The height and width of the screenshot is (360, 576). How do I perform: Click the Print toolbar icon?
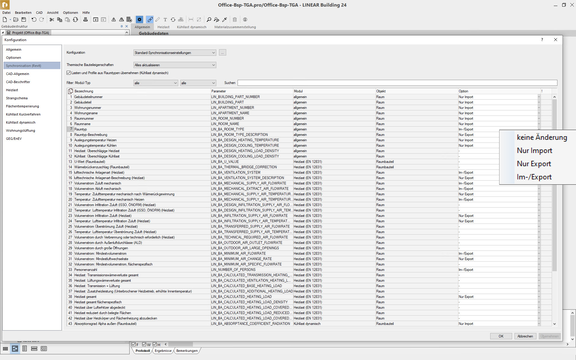point(85,19)
